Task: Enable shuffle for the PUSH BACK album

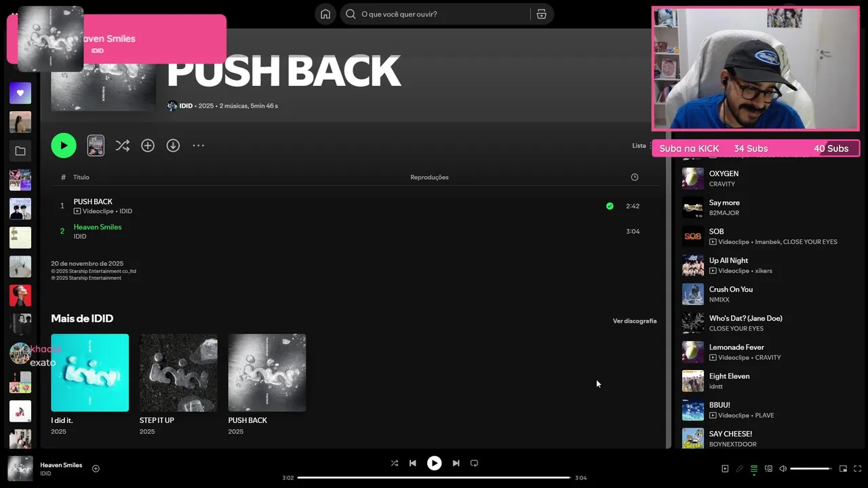Action: pos(122,145)
